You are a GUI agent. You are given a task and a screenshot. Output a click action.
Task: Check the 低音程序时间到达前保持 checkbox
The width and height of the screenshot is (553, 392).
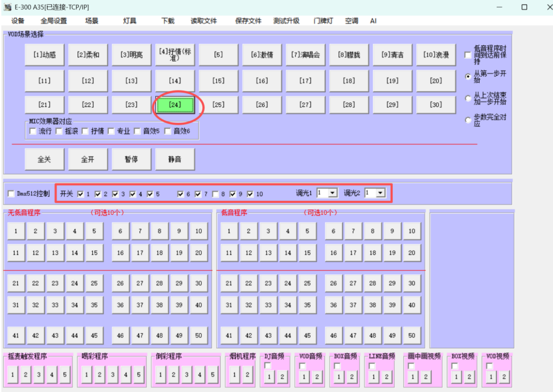click(x=468, y=55)
